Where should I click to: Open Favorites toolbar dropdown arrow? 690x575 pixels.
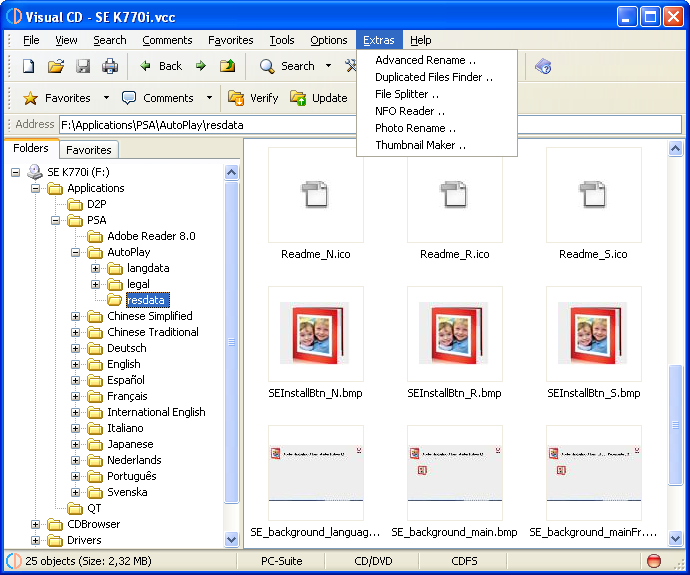click(x=106, y=98)
